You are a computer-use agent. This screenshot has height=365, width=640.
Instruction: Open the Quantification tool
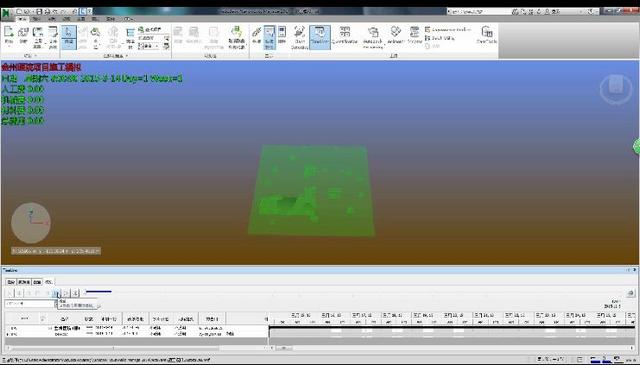[x=345, y=36]
